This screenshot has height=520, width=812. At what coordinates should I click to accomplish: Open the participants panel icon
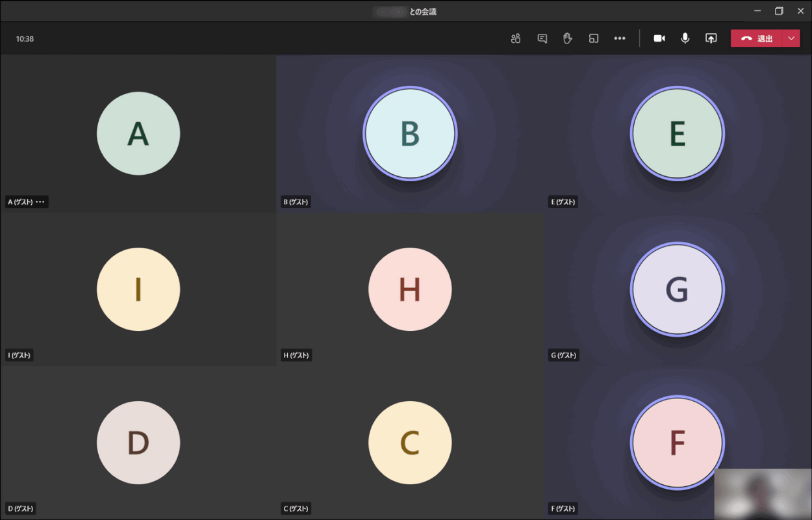[x=516, y=38]
